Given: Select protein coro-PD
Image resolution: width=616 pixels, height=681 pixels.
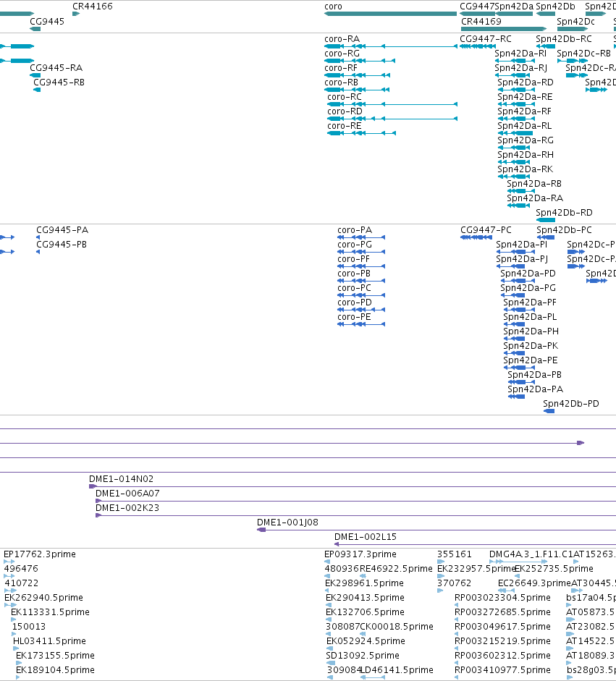Looking at the screenshot, I should pyautogui.click(x=355, y=303).
